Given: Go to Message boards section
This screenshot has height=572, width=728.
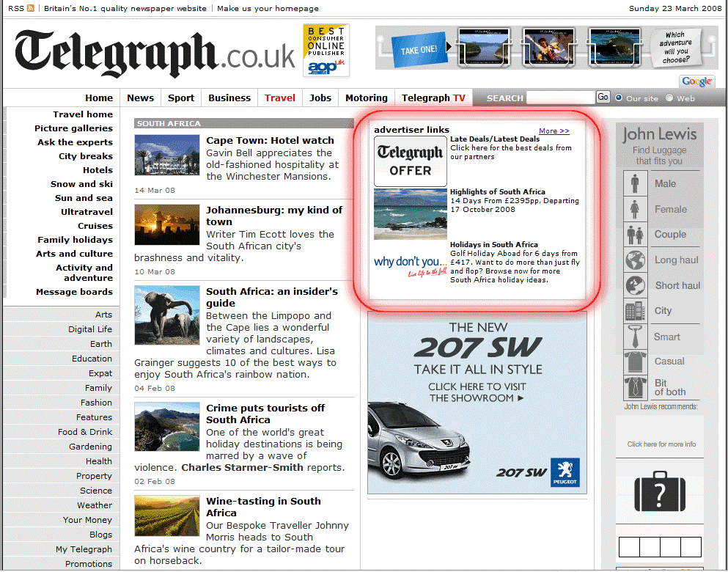Looking at the screenshot, I should click(74, 292).
